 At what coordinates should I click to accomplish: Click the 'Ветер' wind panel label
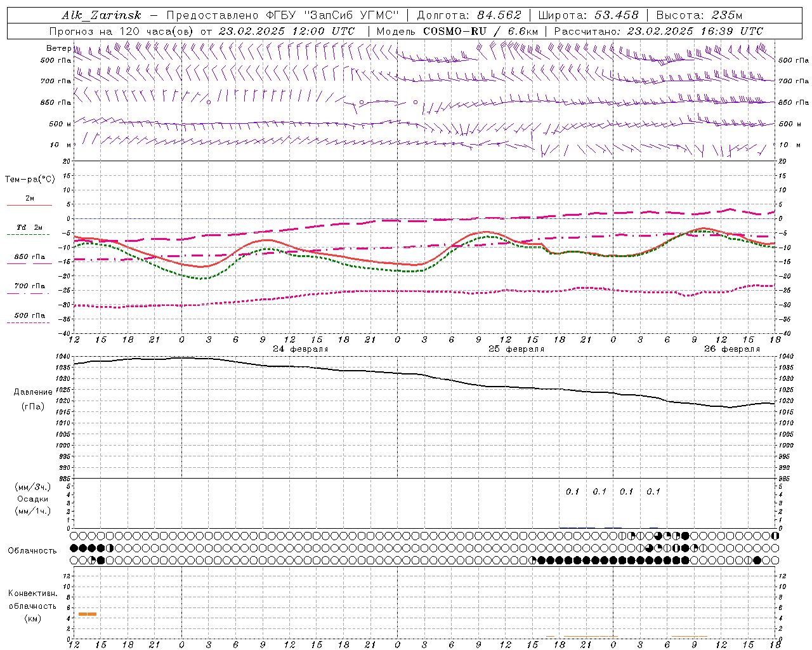[58, 48]
